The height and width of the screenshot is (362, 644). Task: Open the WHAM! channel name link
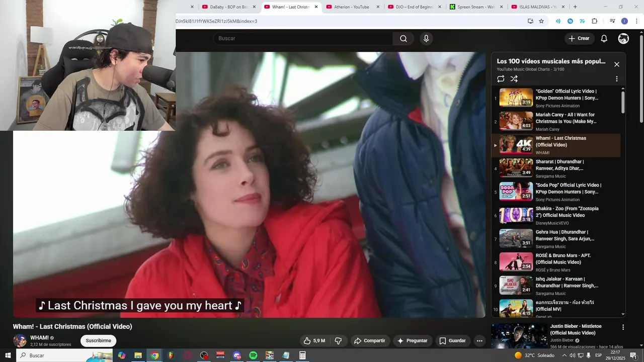click(x=39, y=338)
